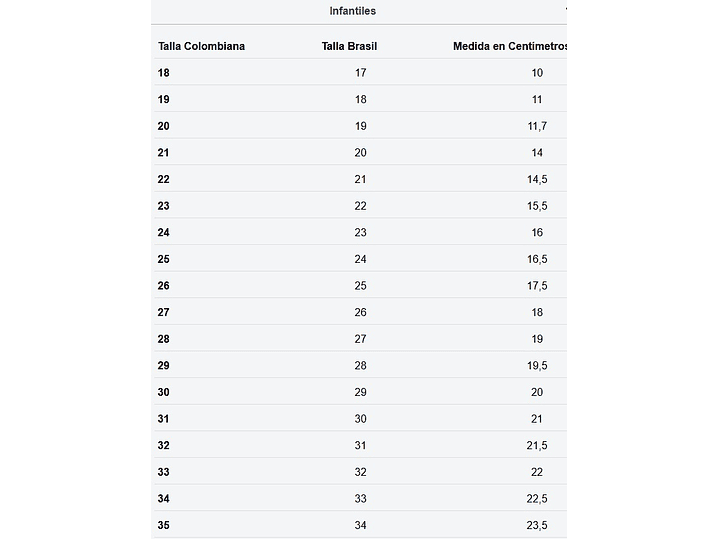Select Talla Brasil size 30 cell
Screen dimensions: 719x539
pyautogui.click(x=360, y=419)
